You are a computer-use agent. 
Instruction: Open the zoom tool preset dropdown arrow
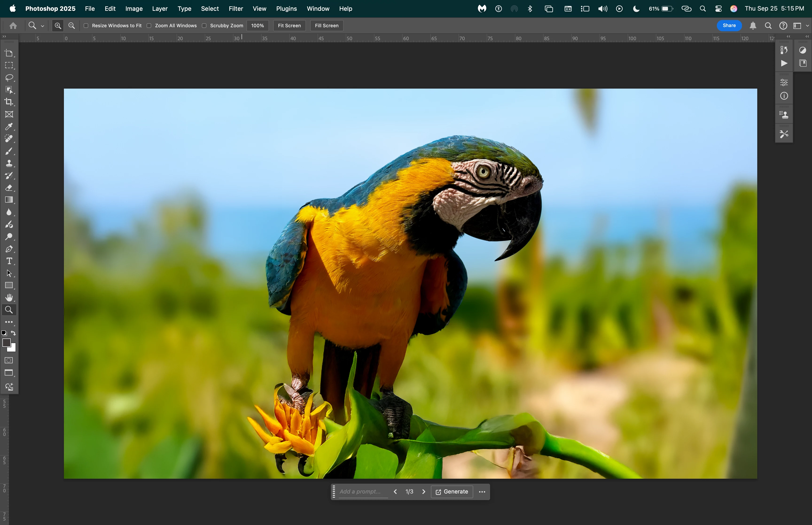click(x=43, y=26)
